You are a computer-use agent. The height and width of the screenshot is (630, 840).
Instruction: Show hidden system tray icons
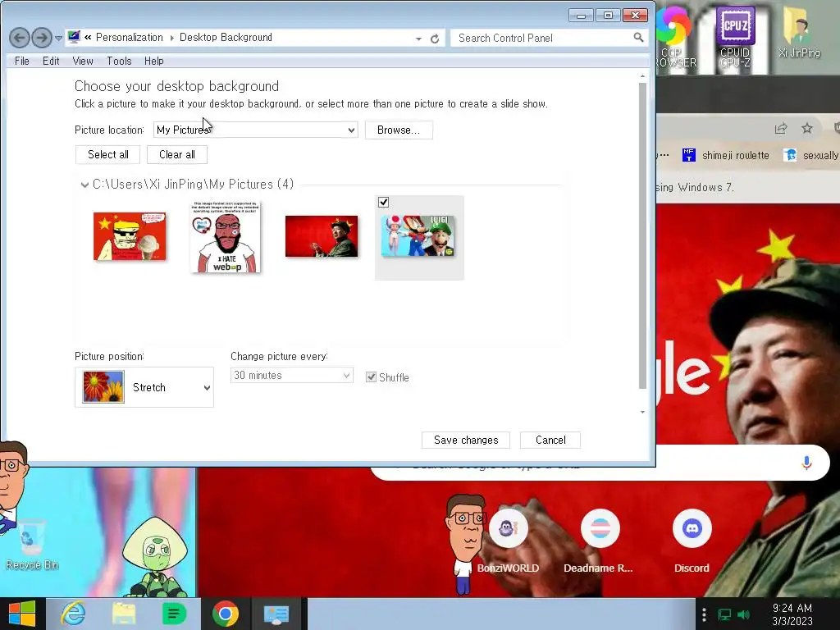704,614
